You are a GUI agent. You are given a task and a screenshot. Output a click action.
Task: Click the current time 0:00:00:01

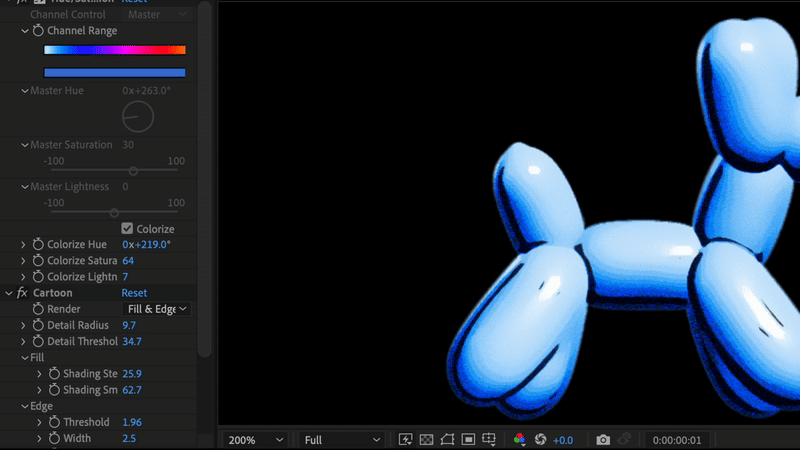click(x=677, y=440)
